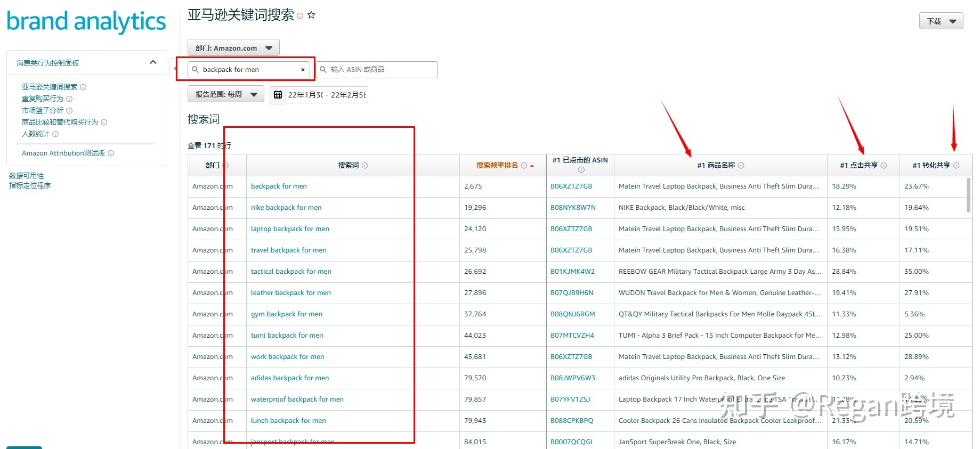Open the 部门: Amazon.com dropdown
980x449 pixels.
(233, 48)
